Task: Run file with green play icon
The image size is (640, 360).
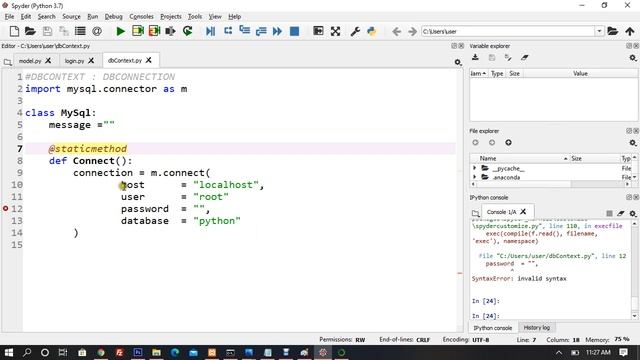Action: tap(120, 31)
